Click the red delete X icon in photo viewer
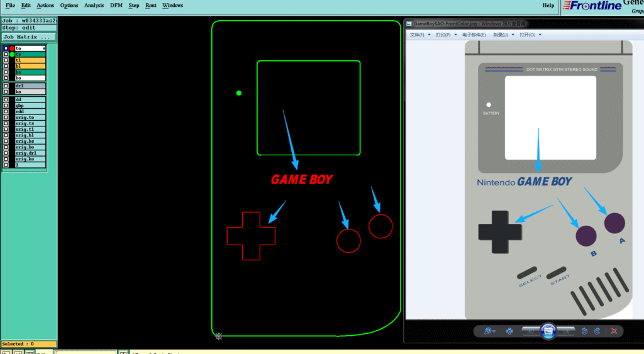This screenshot has width=644, height=354. click(614, 331)
